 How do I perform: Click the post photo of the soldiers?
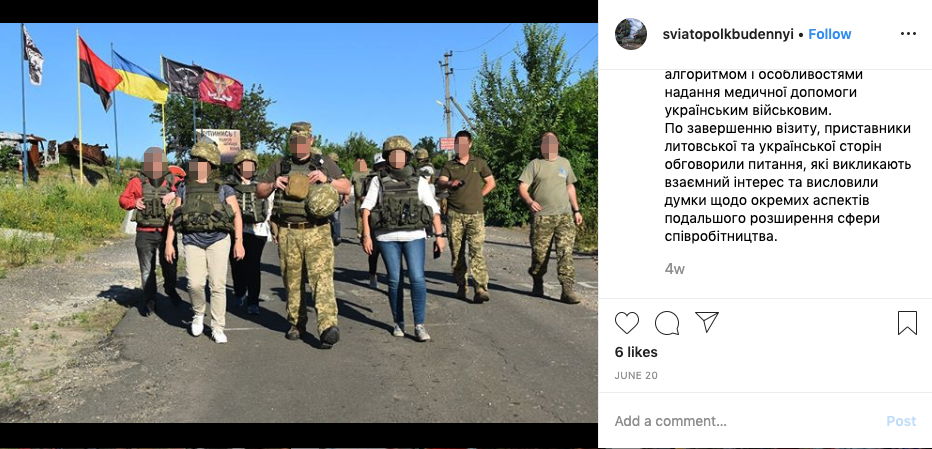pos(298,223)
